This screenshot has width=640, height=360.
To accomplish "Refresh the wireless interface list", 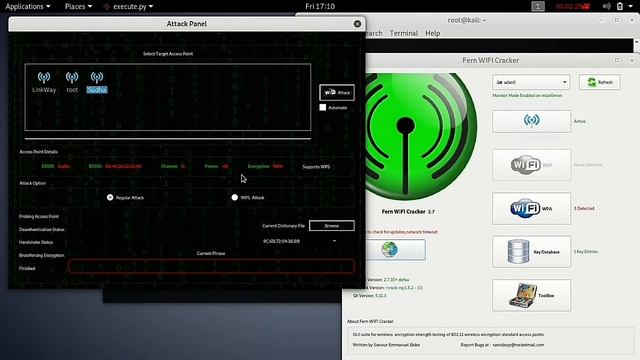I will click(600, 82).
